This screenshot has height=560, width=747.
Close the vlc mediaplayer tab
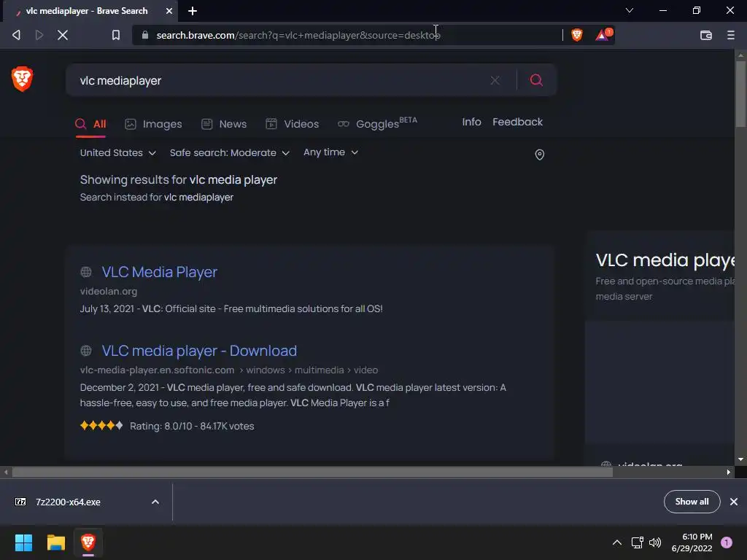(x=169, y=11)
